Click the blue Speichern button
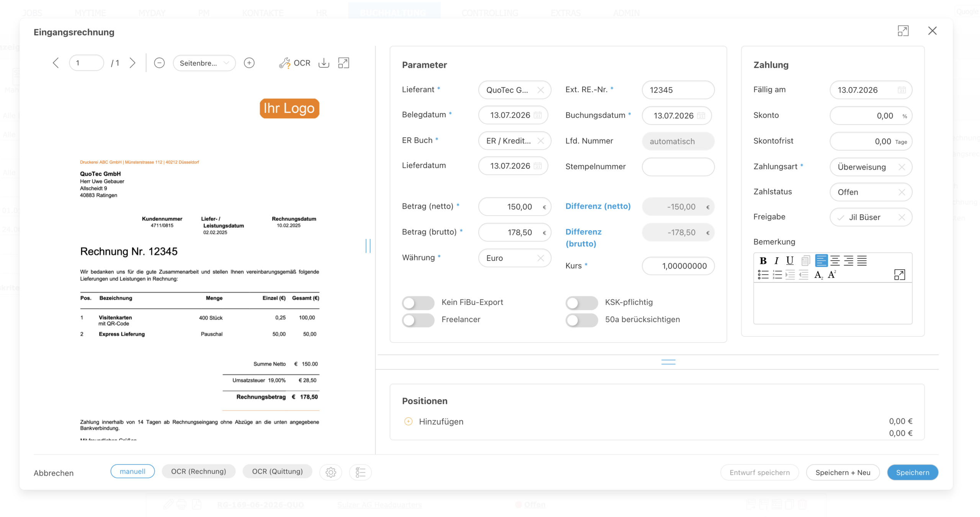980x517 pixels. [x=913, y=473]
